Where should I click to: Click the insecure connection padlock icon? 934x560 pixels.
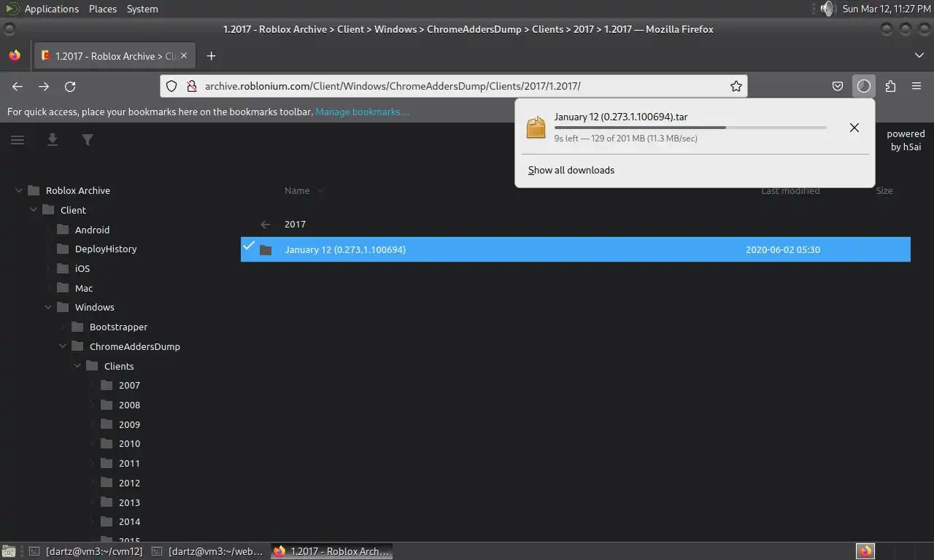[x=192, y=86]
